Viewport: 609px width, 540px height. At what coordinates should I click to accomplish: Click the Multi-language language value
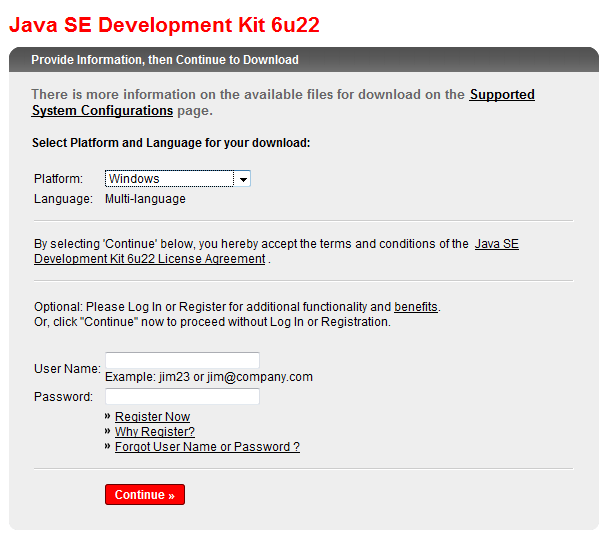pos(145,199)
